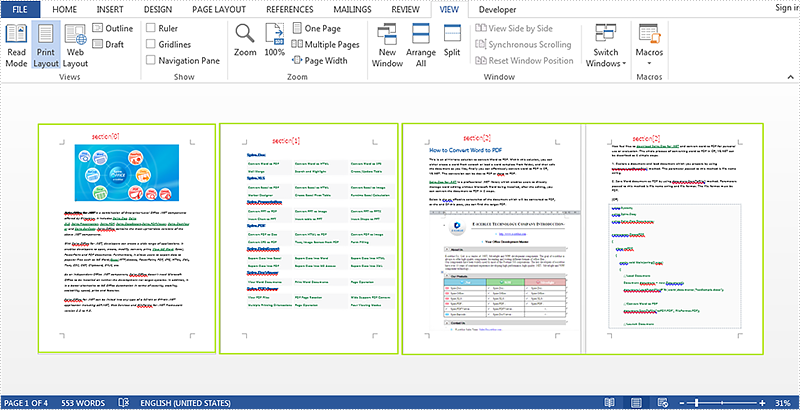Click the How to Convert Word to PDF page
The height and width of the screenshot is (410, 800).
pyautogui.click(x=491, y=238)
